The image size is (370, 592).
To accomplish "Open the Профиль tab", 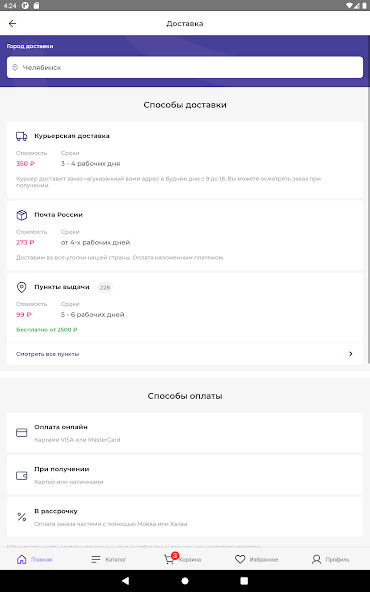I will (330, 560).
